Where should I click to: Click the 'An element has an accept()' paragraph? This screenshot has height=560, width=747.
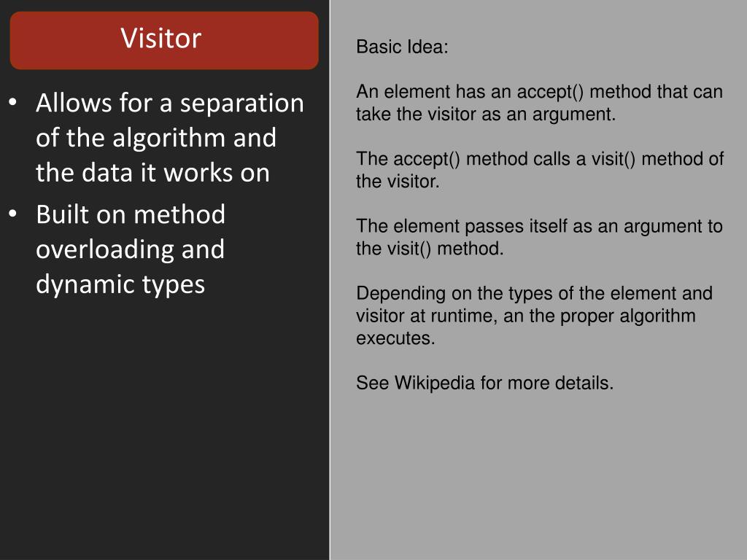[x=539, y=103]
